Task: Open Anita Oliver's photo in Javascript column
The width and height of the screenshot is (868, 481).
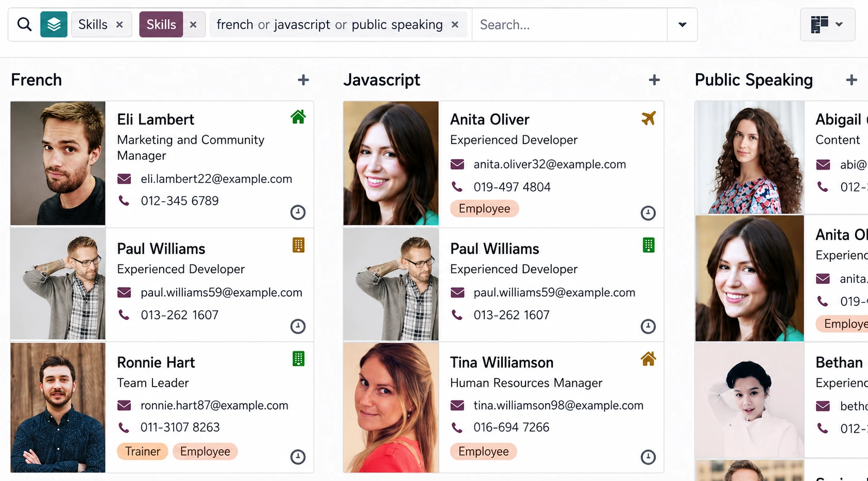Action: coord(391,163)
